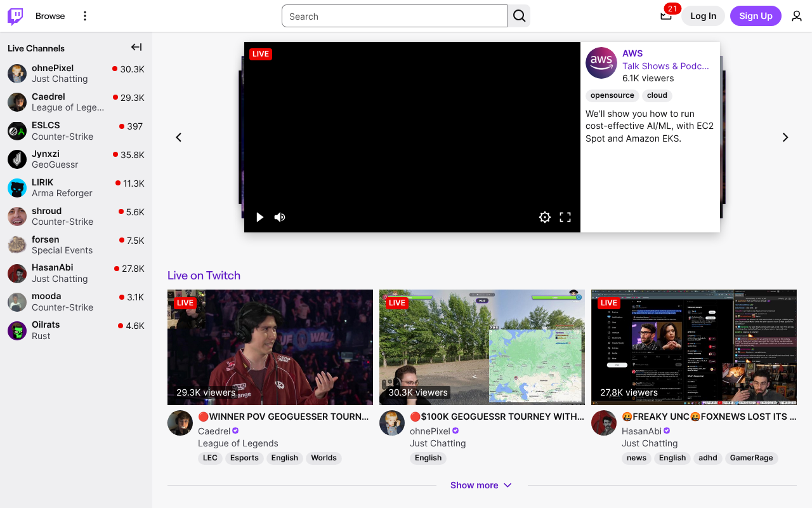
Task: Enter fullscreen on featured player
Action: tap(565, 217)
